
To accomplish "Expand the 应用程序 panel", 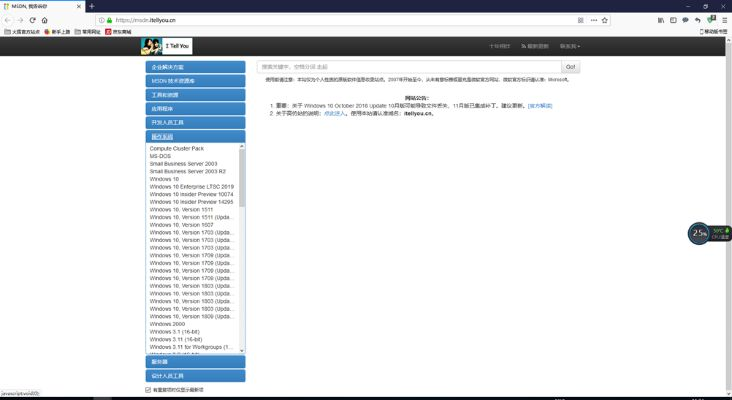I will click(195, 109).
